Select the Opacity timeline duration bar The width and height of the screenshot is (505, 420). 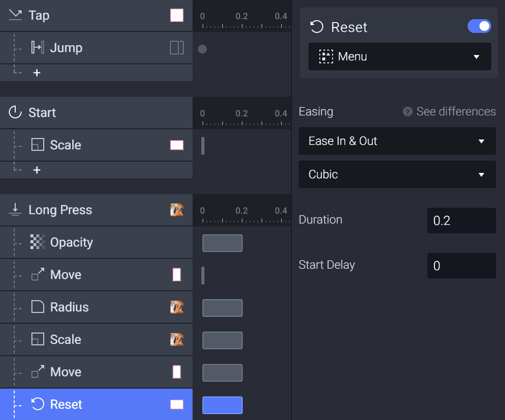pos(223,243)
